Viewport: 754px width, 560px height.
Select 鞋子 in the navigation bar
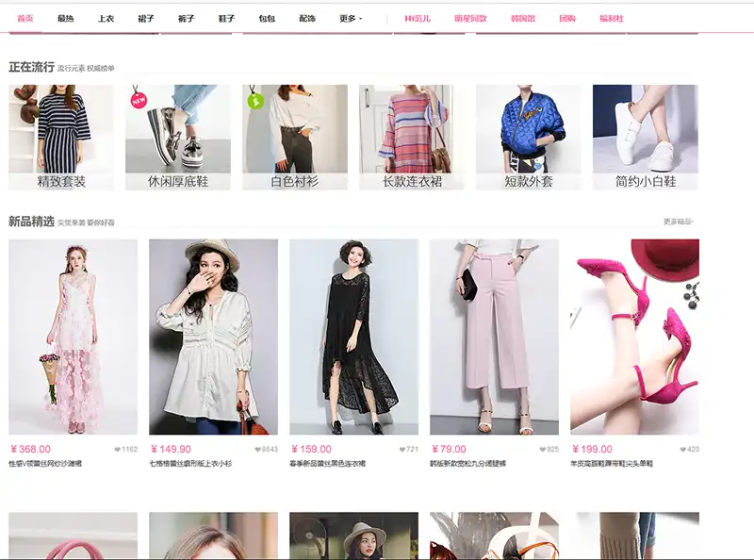point(226,18)
